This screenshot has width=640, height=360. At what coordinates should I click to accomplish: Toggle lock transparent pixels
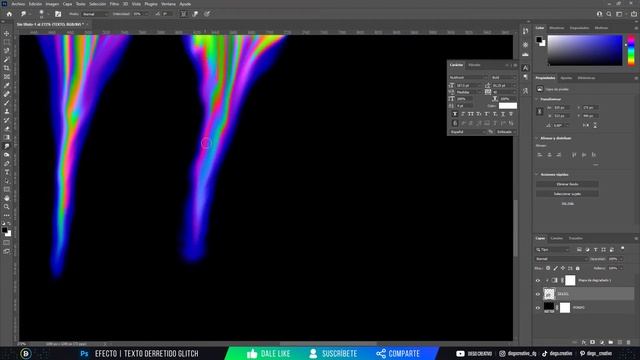tap(548, 268)
